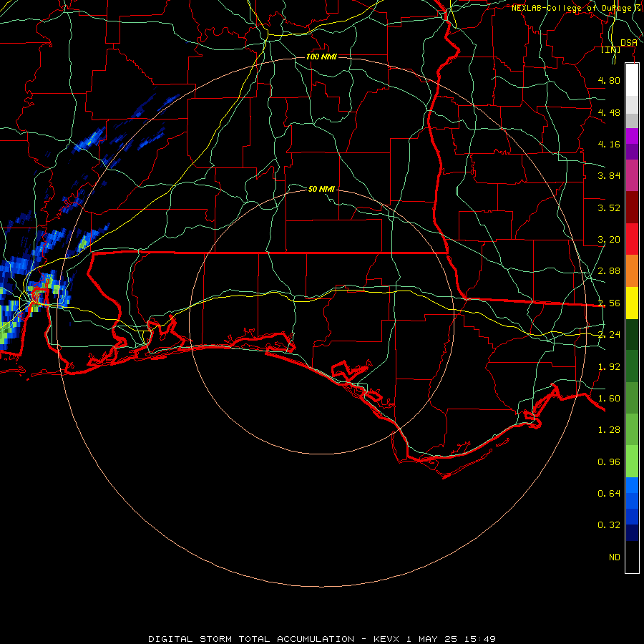Click the 3.52 legend value
This screenshot has height=644, width=644.
click(609, 208)
